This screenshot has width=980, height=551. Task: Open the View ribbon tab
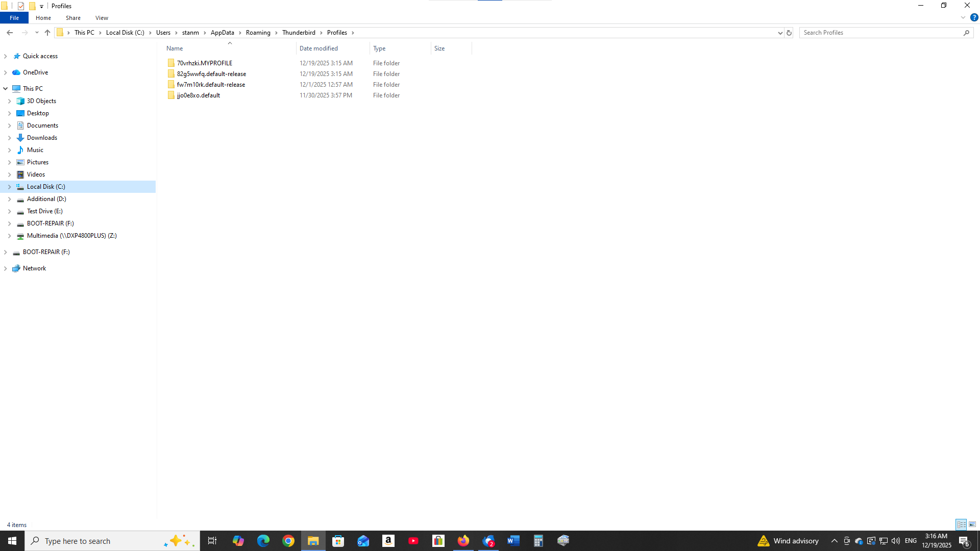click(x=102, y=18)
